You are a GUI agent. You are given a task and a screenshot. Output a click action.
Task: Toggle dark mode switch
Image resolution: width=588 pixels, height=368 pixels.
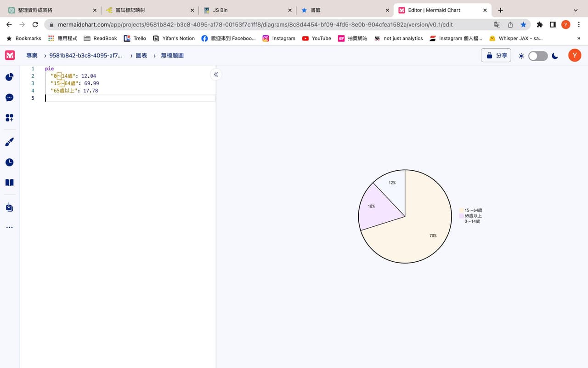pos(538,56)
